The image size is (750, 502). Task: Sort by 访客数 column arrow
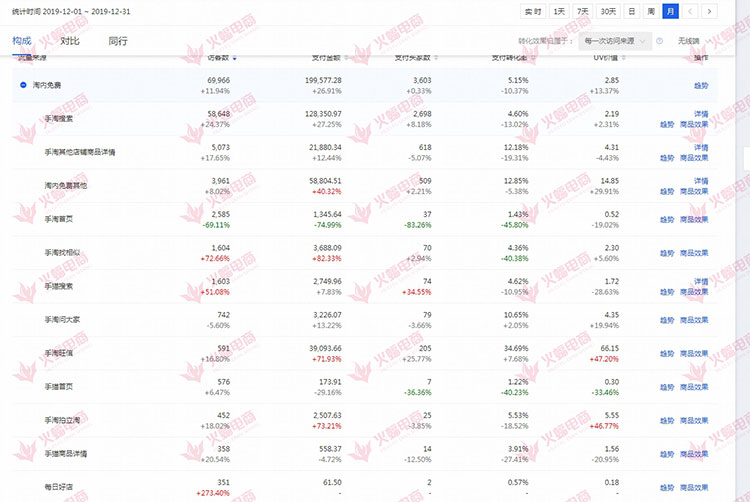pyautogui.click(x=234, y=58)
